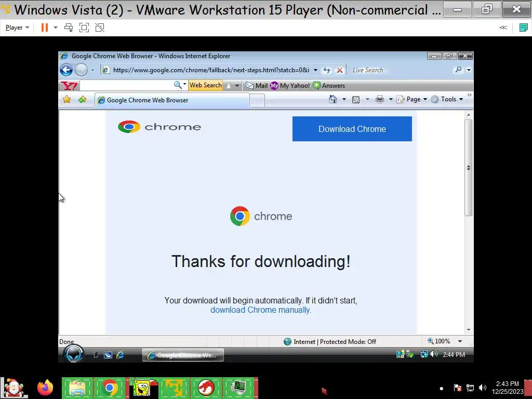
Task: Click the IE scrollbar down arrow
Action: click(469, 330)
